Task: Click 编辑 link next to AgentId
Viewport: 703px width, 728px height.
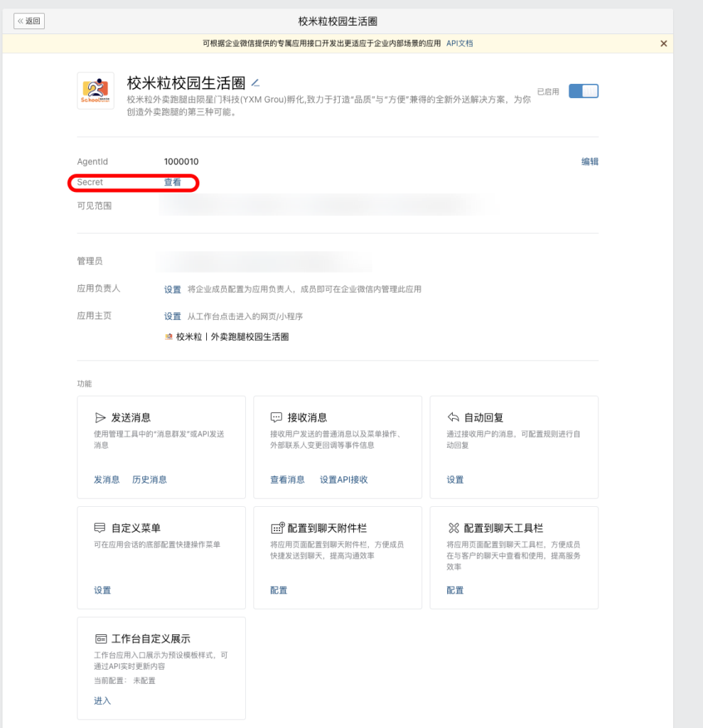Action: coord(589,161)
